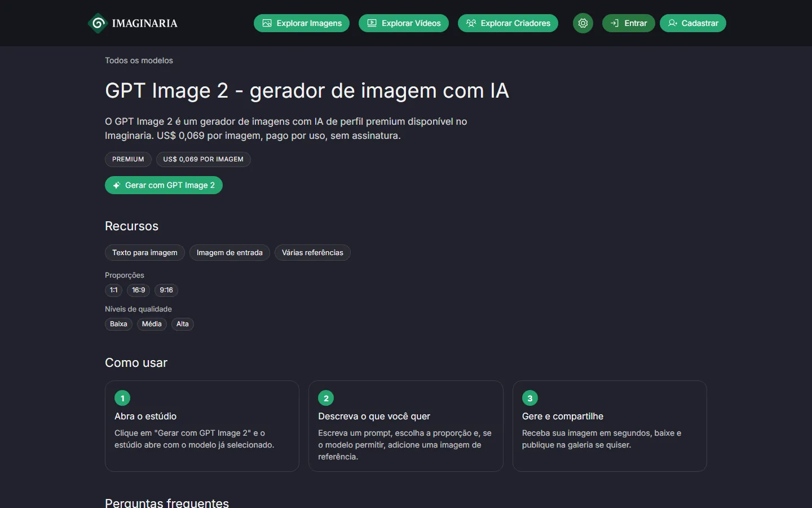Screen dimensions: 812x508
Task: Click the Entrar button
Action: pyautogui.click(x=629, y=23)
